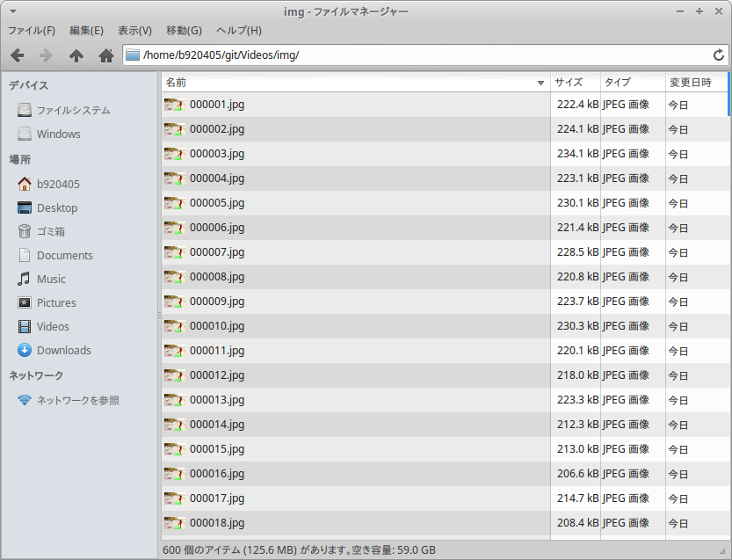Click the 206.6 kB size cell
Screen dimensions: 732x560
pyautogui.click(x=577, y=474)
